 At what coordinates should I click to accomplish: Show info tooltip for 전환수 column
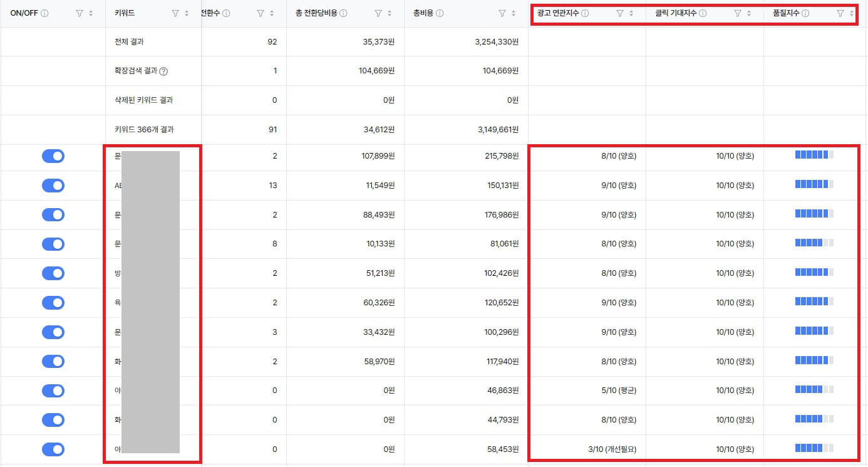tap(226, 13)
